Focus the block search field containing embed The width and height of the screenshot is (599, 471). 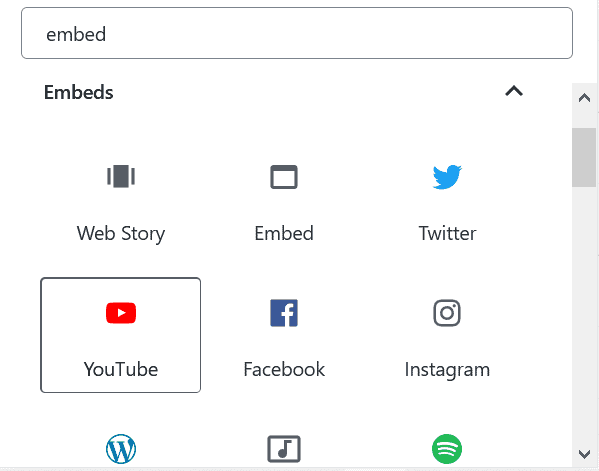click(x=297, y=33)
